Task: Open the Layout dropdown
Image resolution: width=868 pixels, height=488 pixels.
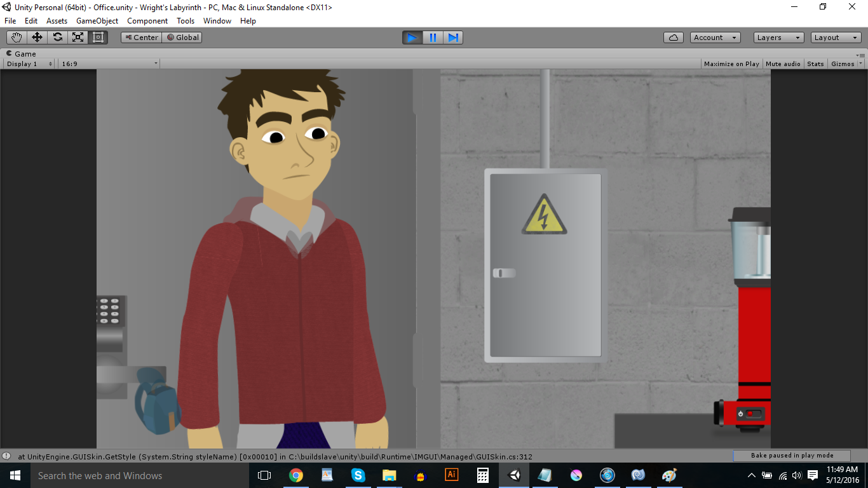Action: tap(836, 37)
